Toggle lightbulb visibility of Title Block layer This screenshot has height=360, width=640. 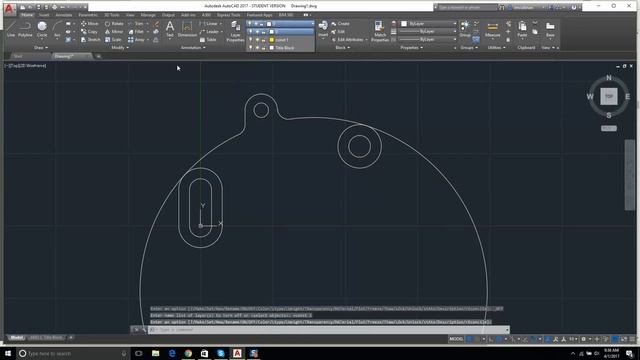[x=251, y=48]
